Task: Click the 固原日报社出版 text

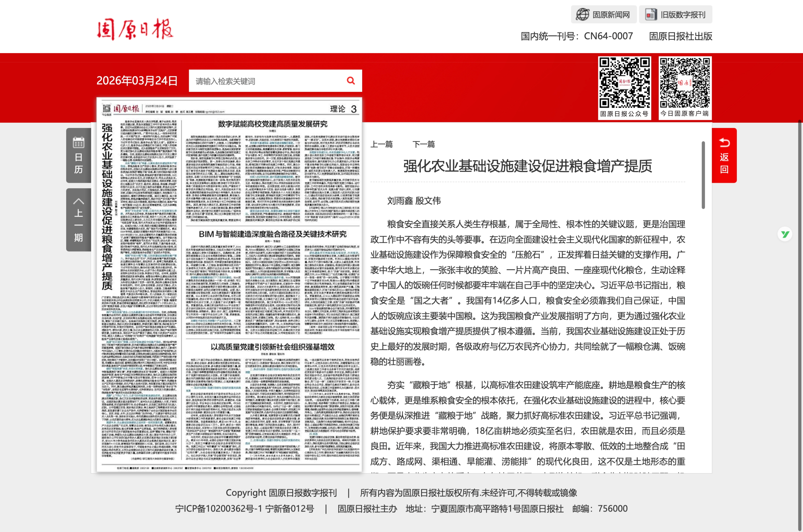Action: pos(680,36)
